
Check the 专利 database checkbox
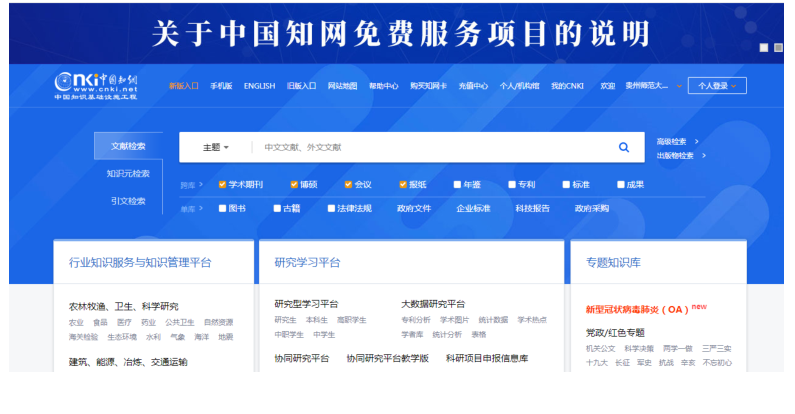pos(512,185)
